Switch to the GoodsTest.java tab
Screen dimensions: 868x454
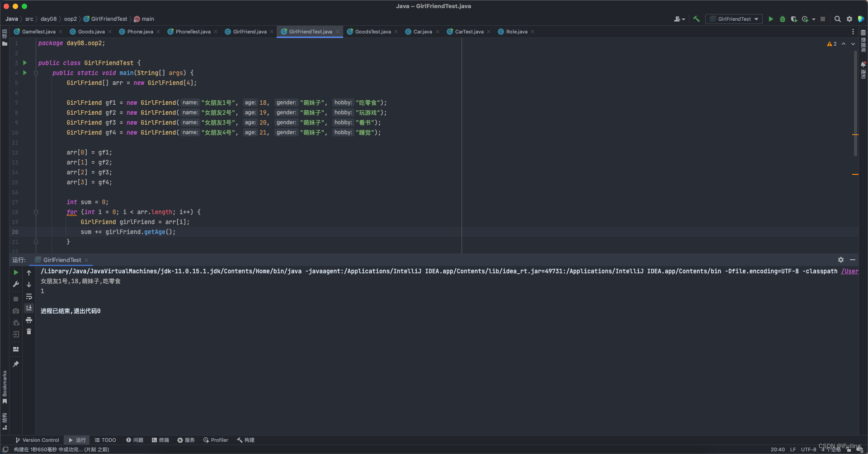pos(373,32)
